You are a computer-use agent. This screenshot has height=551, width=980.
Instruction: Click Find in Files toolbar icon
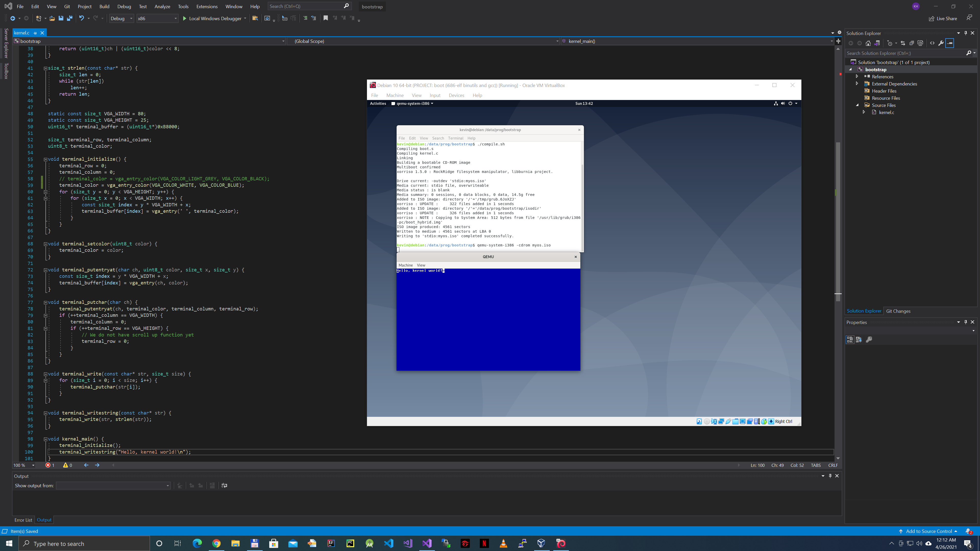coord(255,18)
